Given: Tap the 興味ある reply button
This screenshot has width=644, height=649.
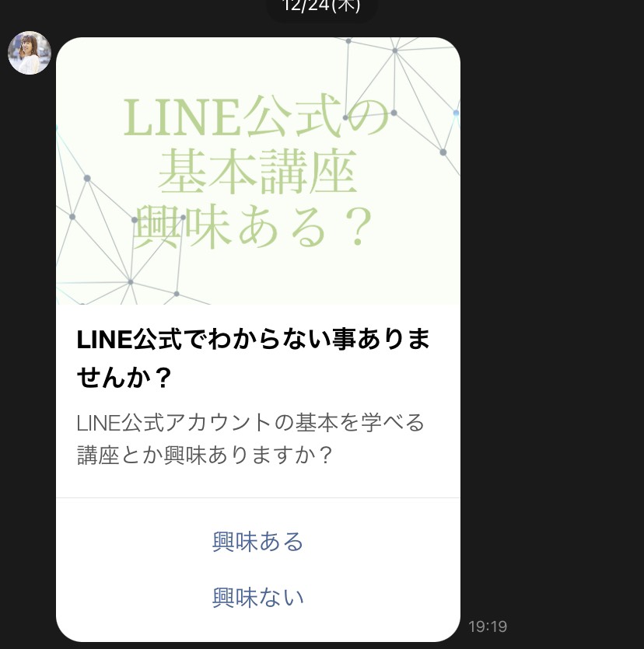Looking at the screenshot, I should (258, 542).
